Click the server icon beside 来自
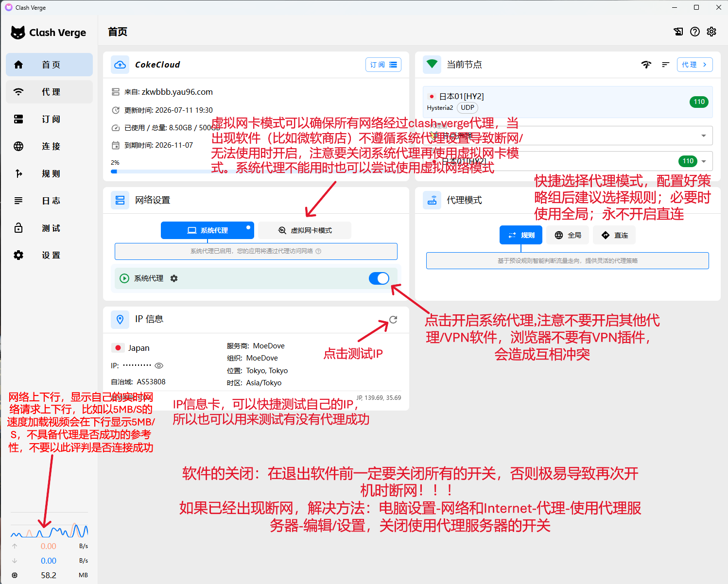The image size is (728, 584). coord(116,92)
